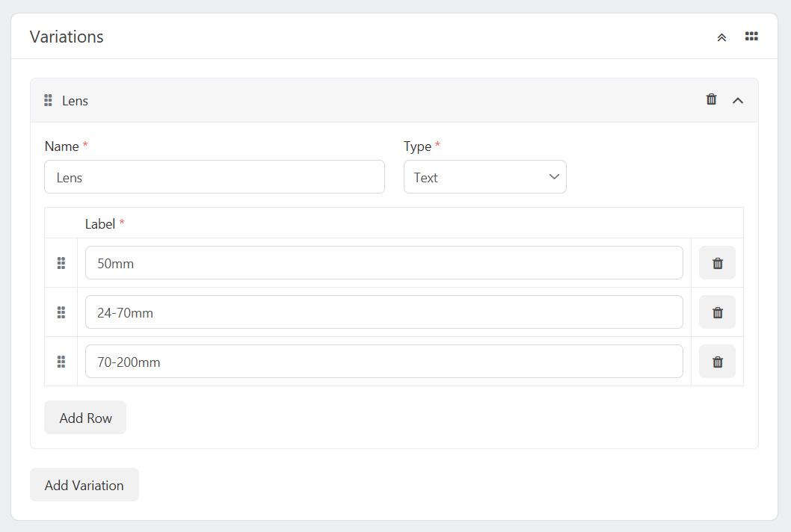Click the Name input field containing Lens
The width and height of the screenshot is (791, 532).
214,177
